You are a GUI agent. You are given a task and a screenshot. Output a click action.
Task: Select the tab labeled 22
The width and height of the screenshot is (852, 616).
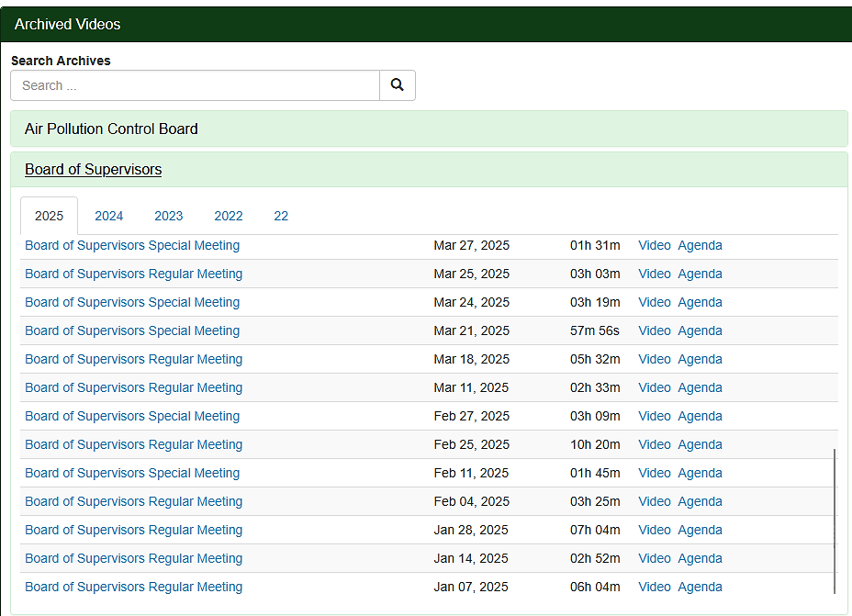(281, 216)
